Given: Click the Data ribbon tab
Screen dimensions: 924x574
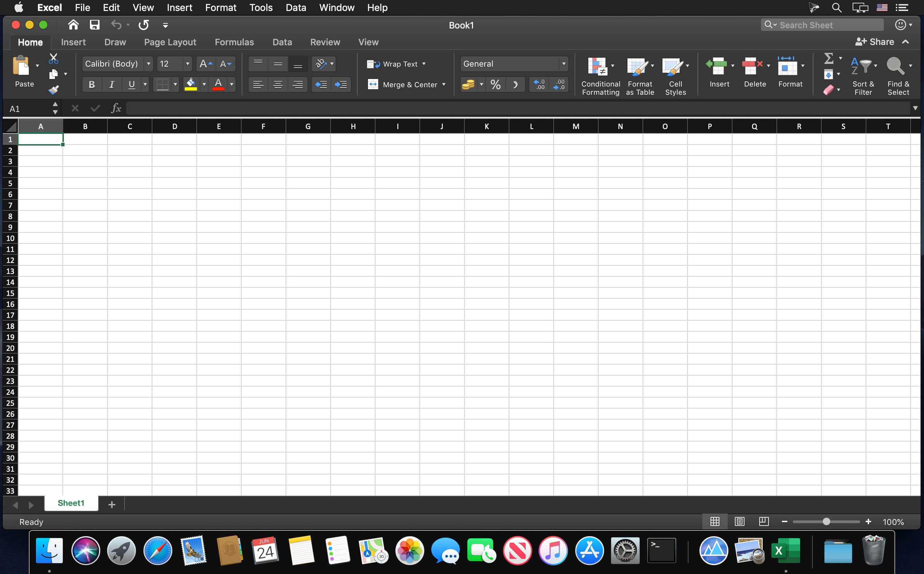Looking at the screenshot, I should (281, 42).
